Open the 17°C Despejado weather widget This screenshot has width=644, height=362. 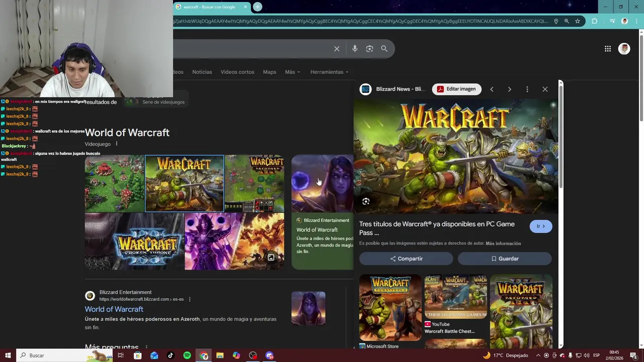click(506, 355)
